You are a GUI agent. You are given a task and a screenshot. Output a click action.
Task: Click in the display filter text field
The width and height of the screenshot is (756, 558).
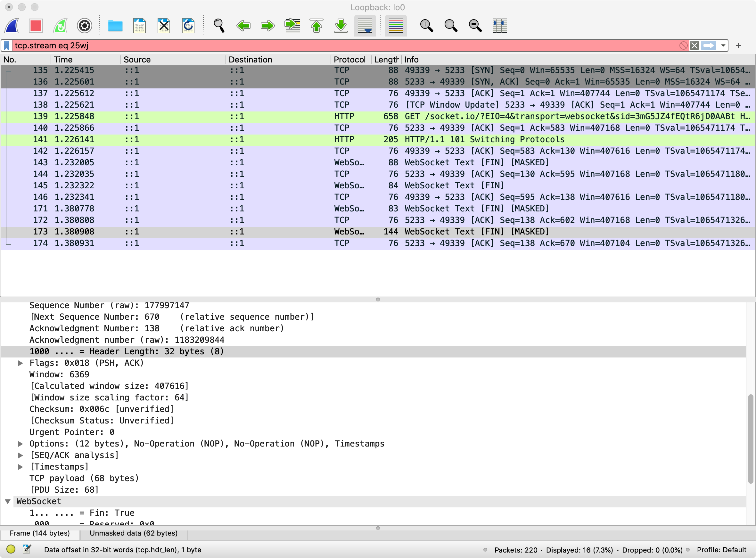[338, 45]
